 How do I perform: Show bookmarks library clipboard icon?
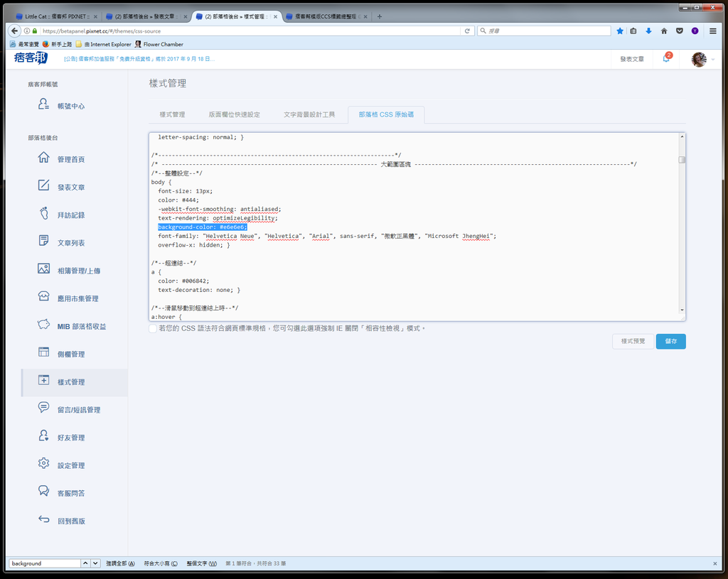(x=633, y=31)
